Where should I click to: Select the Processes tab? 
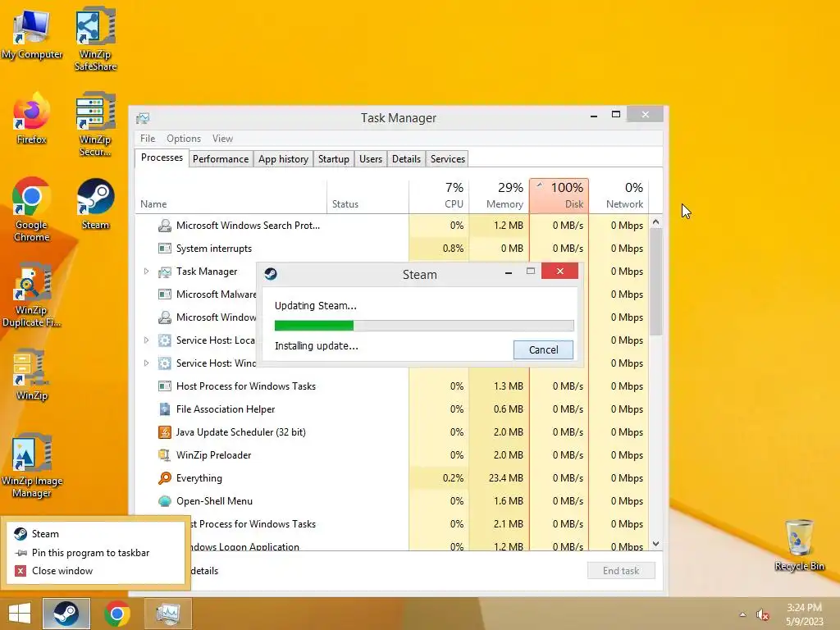(162, 157)
